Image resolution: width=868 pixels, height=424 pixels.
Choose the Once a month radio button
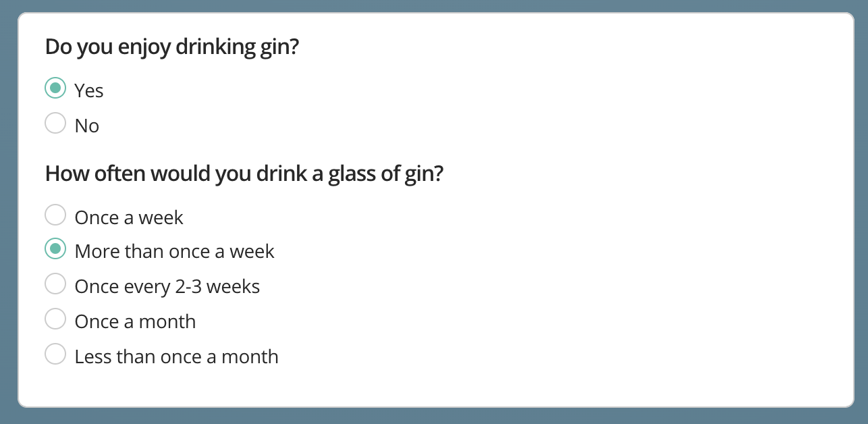pyautogui.click(x=55, y=319)
